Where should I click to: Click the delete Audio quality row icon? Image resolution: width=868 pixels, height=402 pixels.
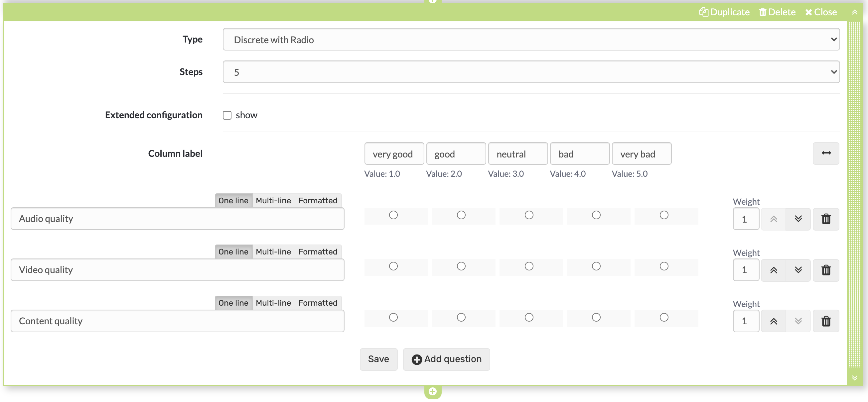pyautogui.click(x=826, y=218)
